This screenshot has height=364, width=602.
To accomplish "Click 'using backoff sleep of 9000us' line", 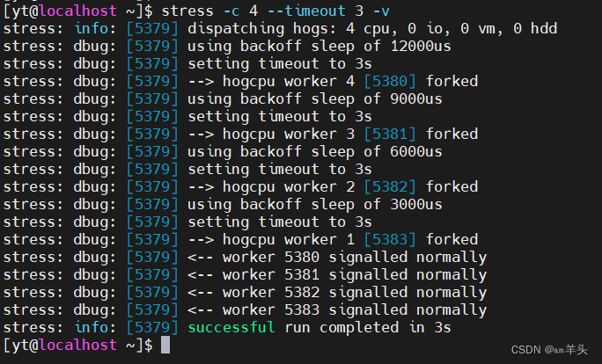I will coord(314,99).
